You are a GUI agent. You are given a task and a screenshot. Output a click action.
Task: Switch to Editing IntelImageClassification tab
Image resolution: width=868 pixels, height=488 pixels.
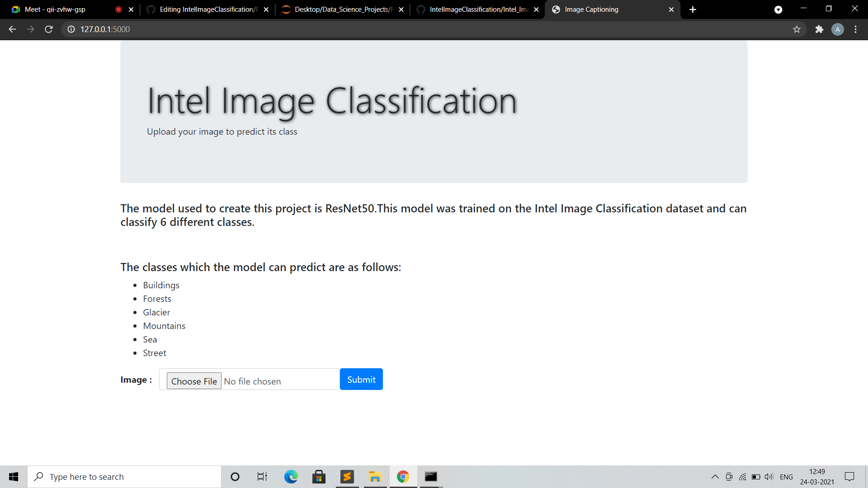pos(208,9)
